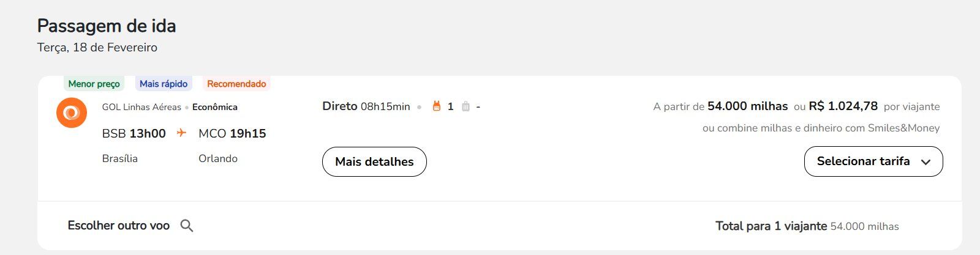The height and width of the screenshot is (255, 980).
Task: Click the Direto 08h15min duration label
Action: [366, 106]
